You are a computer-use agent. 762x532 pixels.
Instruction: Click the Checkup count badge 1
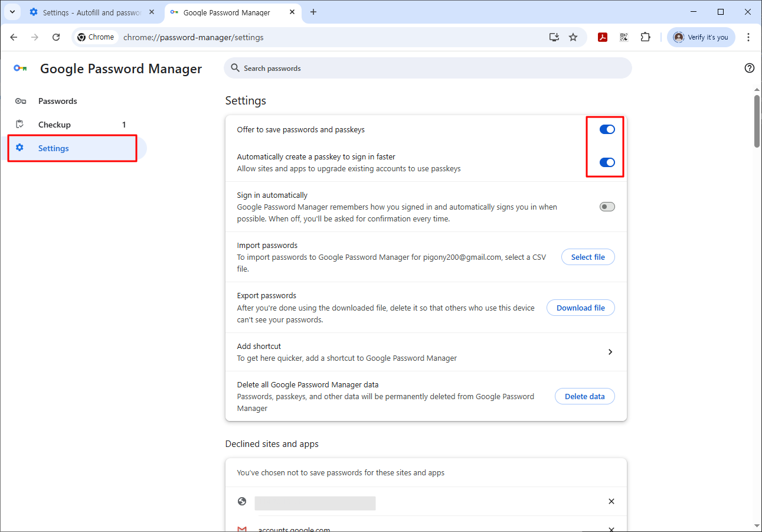pos(124,125)
